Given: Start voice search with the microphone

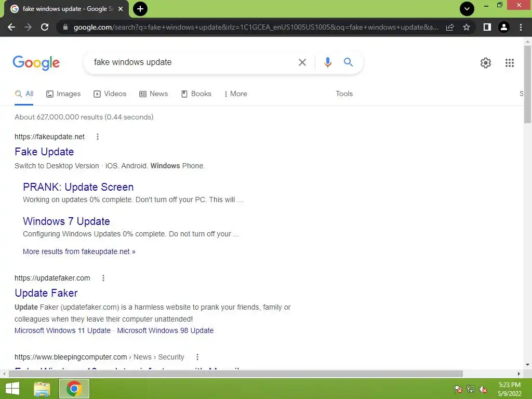Looking at the screenshot, I should [327, 62].
